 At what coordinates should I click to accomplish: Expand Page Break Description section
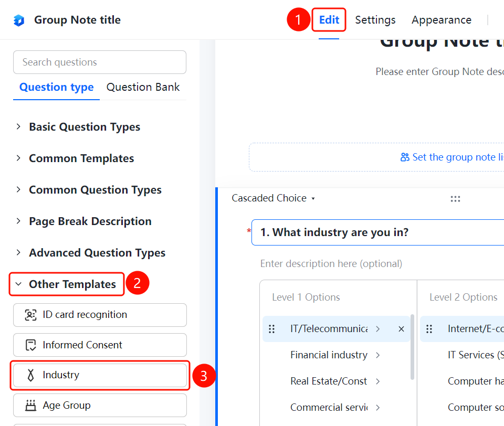click(18, 221)
